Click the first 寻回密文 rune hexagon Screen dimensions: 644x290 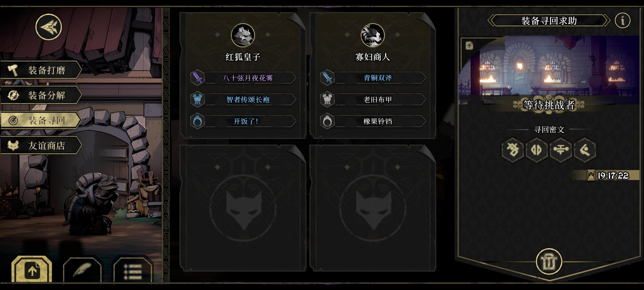click(x=513, y=150)
